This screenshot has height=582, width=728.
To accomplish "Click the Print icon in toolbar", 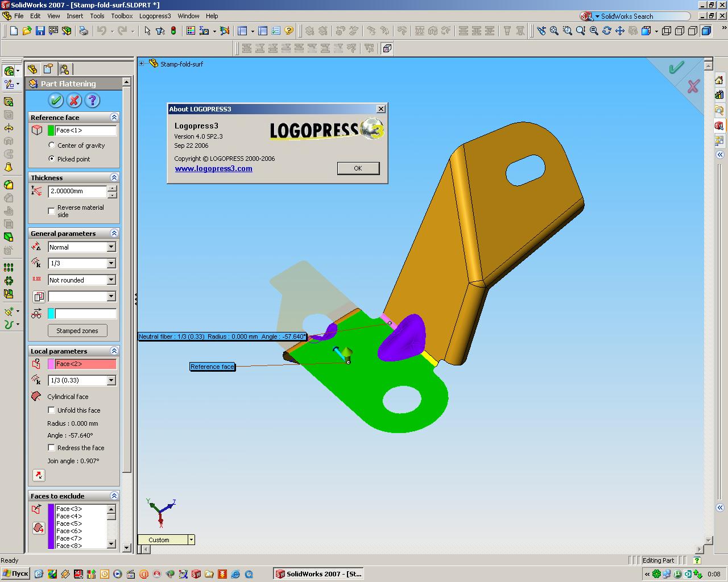I will [84, 31].
